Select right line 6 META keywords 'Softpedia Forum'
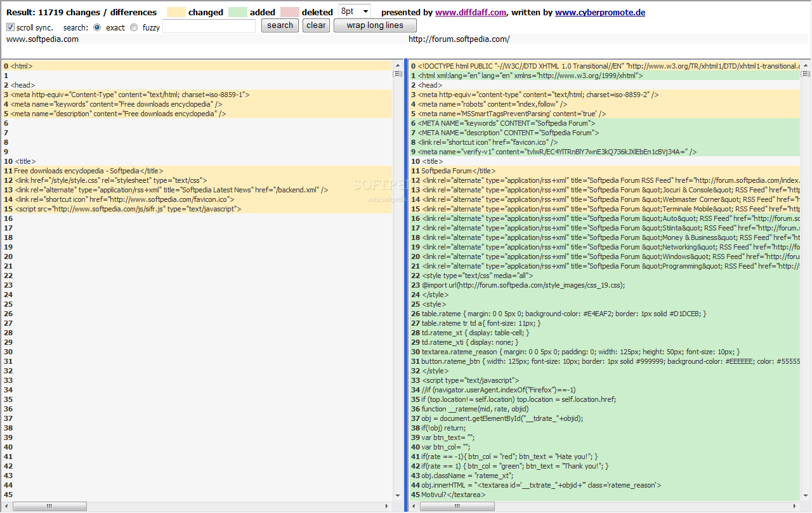812x513 pixels. [x=605, y=123]
